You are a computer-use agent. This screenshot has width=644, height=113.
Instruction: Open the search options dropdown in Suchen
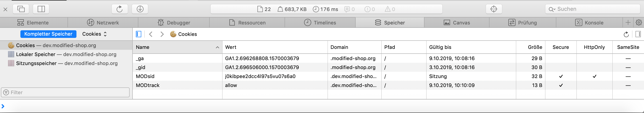(x=552, y=9)
